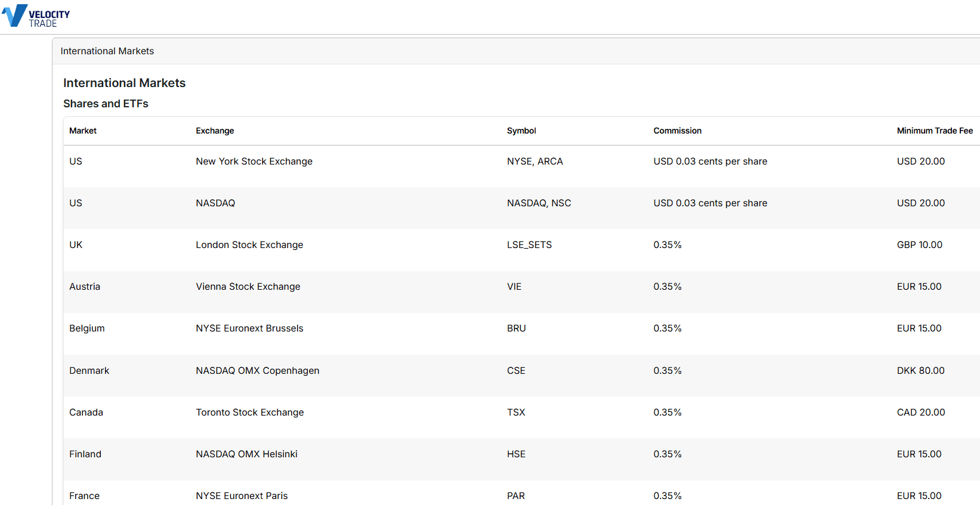Click GBP 10.00 minimum fee

(920, 245)
